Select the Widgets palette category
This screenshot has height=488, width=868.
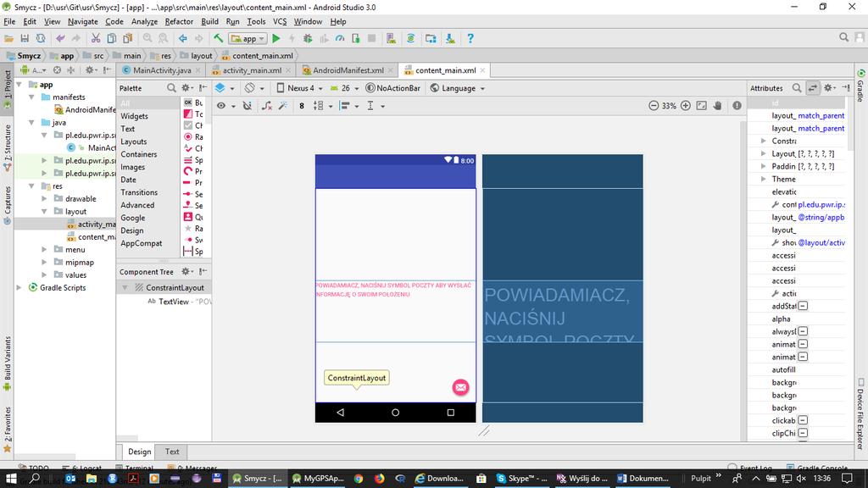[135, 116]
